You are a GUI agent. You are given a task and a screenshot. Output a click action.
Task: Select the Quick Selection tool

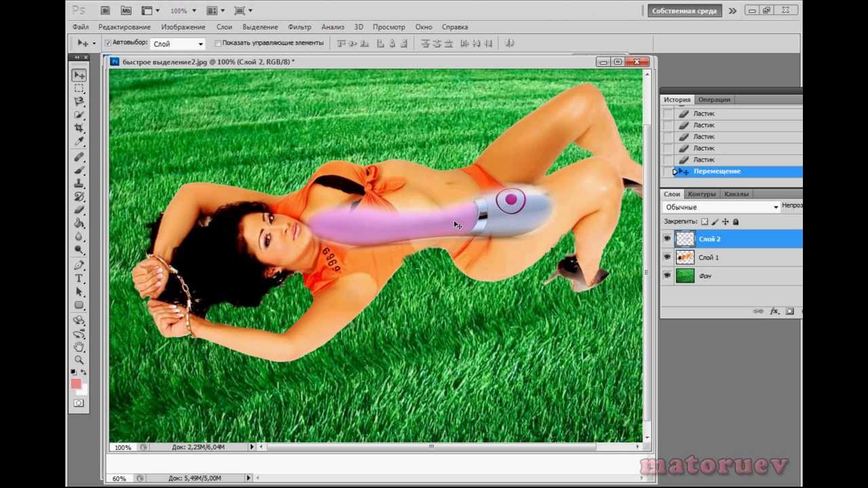(79, 115)
